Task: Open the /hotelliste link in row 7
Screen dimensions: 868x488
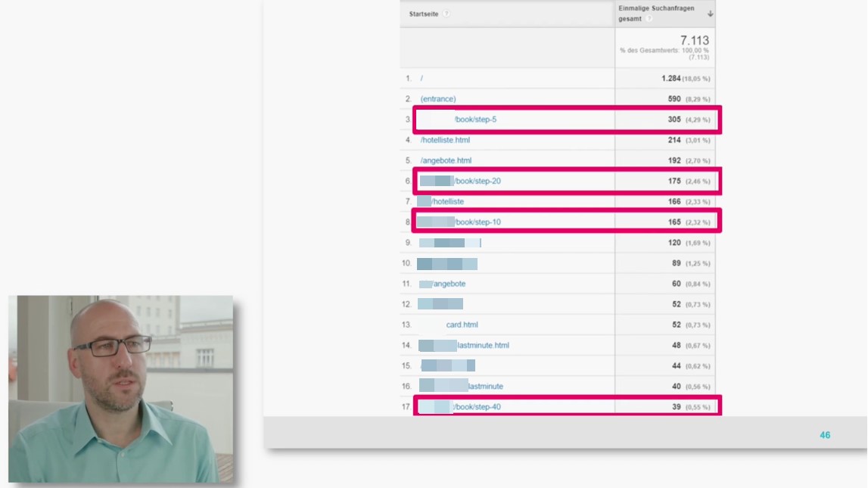Action: click(447, 201)
